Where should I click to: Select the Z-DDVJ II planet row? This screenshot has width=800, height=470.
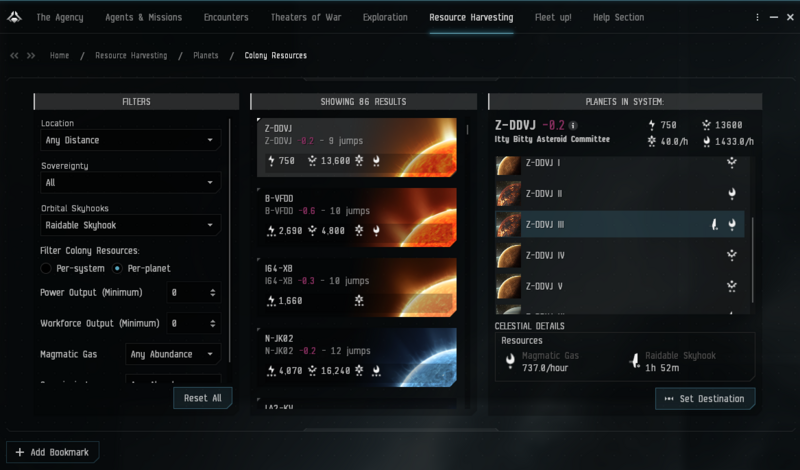tap(620, 193)
